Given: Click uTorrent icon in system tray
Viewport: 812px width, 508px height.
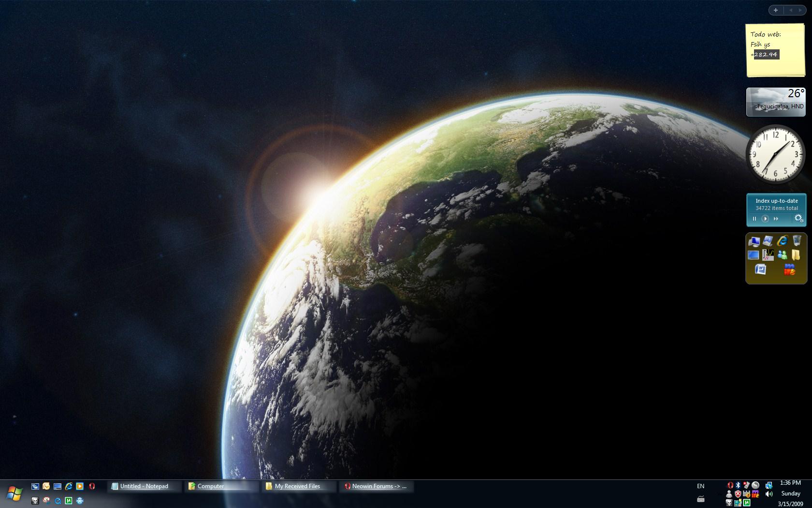Looking at the screenshot, I should (x=747, y=503).
